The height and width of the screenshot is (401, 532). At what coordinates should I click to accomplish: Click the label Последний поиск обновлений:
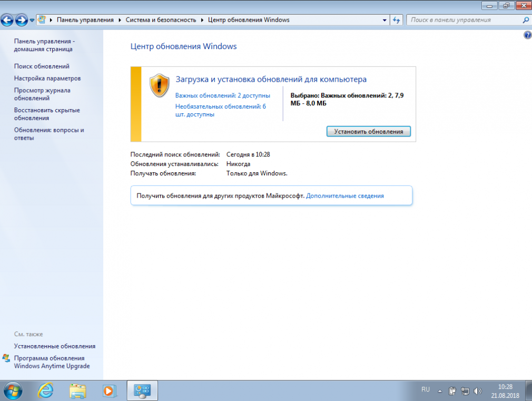175,154
